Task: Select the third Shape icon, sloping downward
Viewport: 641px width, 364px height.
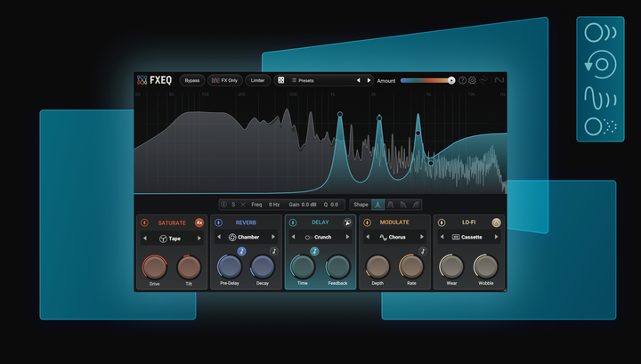Action: (403, 205)
